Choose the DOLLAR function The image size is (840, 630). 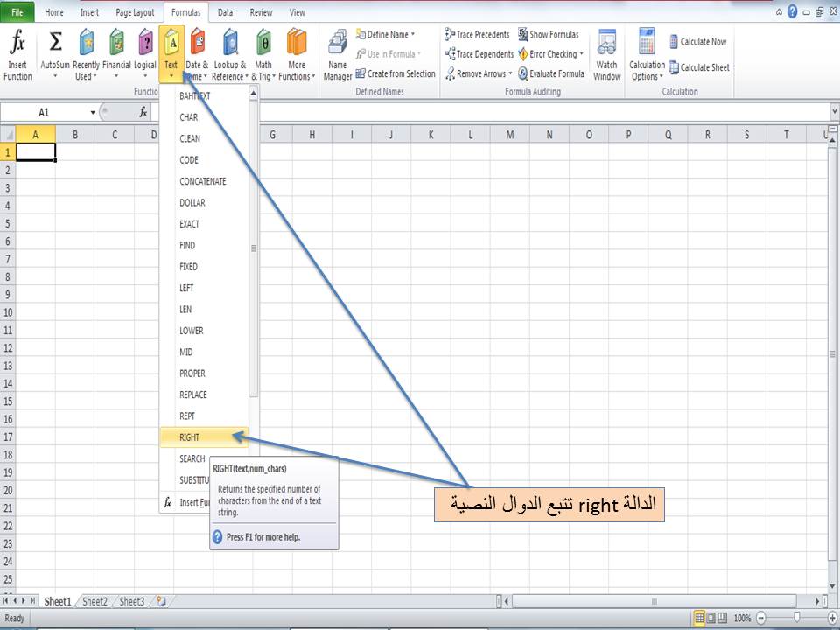[x=204, y=202]
